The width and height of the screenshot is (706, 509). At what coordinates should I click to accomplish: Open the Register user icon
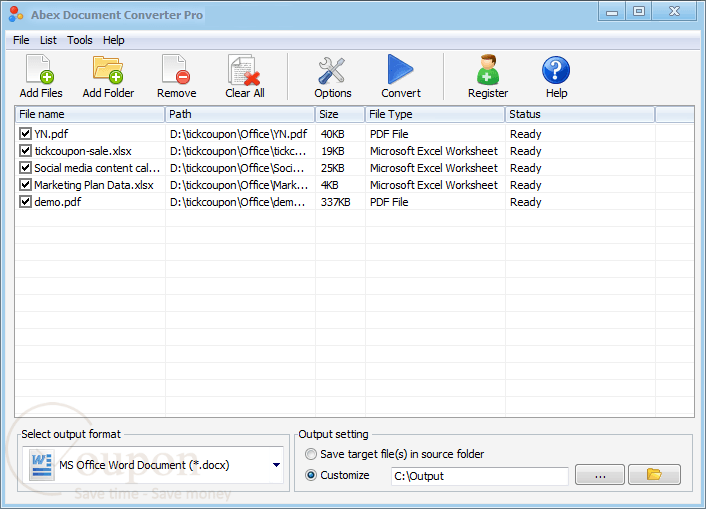(x=488, y=70)
